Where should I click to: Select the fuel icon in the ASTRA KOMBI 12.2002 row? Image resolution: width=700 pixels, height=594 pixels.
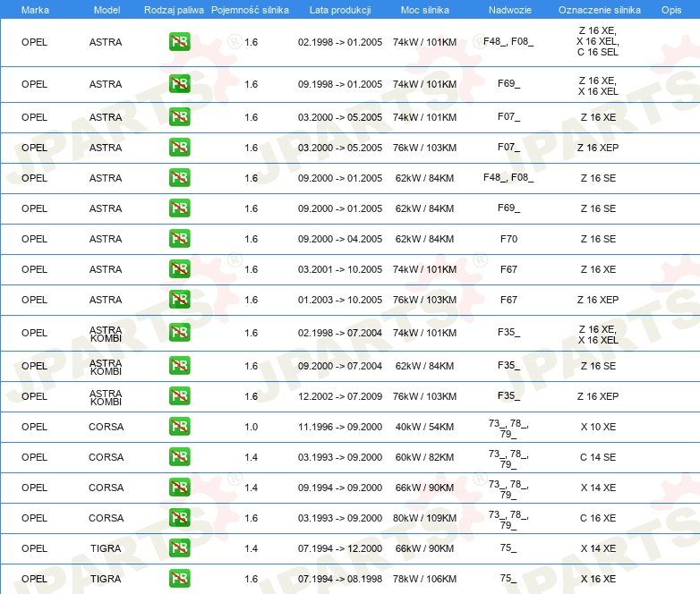pyautogui.click(x=179, y=396)
